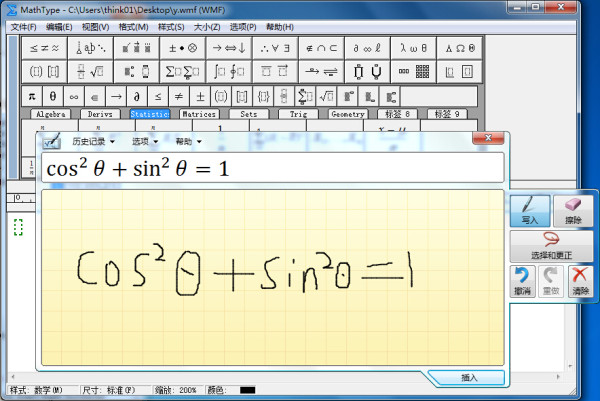
Task: Click the black color swatch in status bar
Action: pyautogui.click(x=247, y=390)
